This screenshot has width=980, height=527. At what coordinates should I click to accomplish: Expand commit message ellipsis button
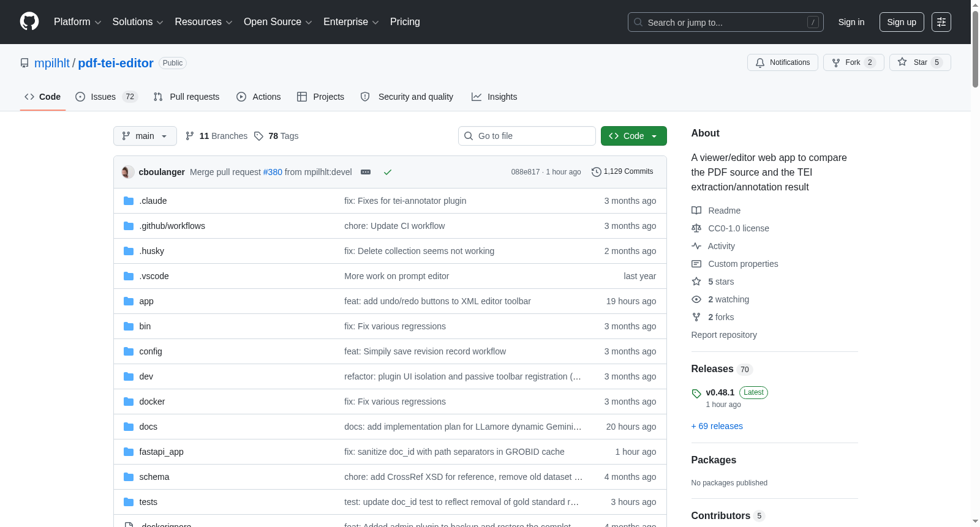pyautogui.click(x=366, y=172)
